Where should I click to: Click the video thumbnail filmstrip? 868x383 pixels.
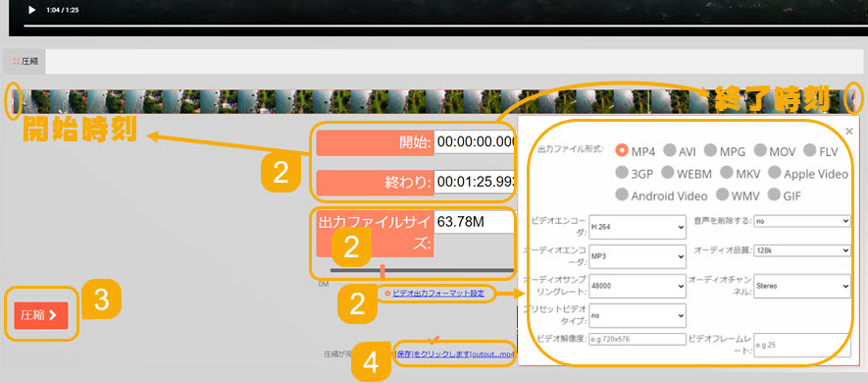click(434, 101)
